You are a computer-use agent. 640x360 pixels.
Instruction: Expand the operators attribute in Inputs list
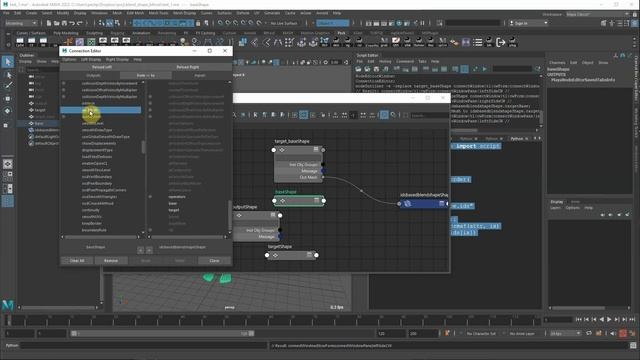[x=150, y=197]
